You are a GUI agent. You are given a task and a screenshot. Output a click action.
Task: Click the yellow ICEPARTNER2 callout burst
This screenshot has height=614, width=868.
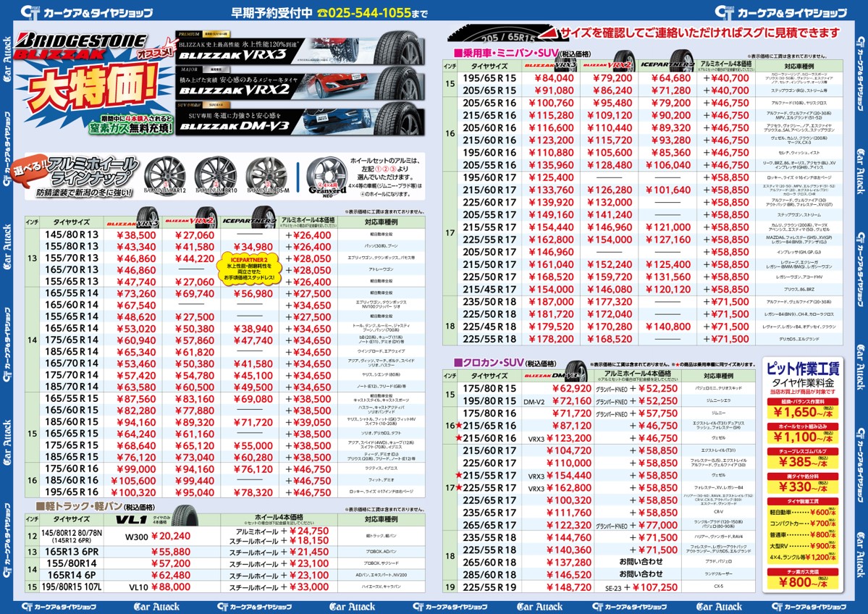pos(249,269)
